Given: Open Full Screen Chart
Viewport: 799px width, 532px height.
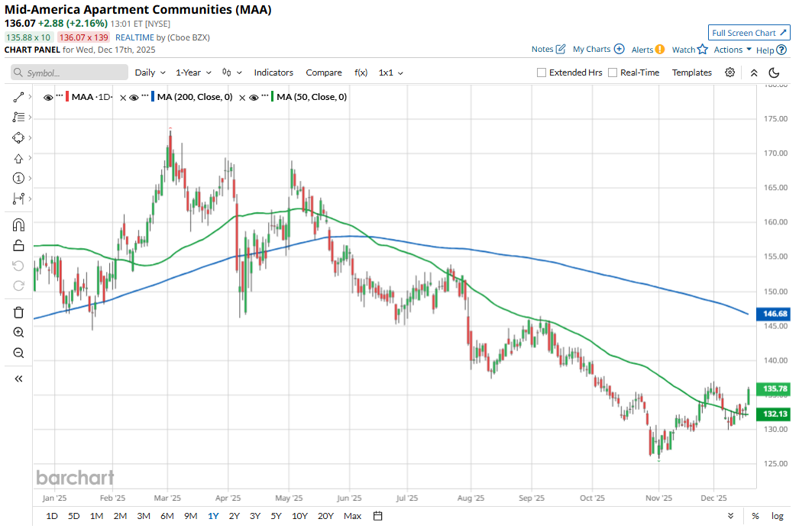Looking at the screenshot, I should pyautogui.click(x=749, y=33).
